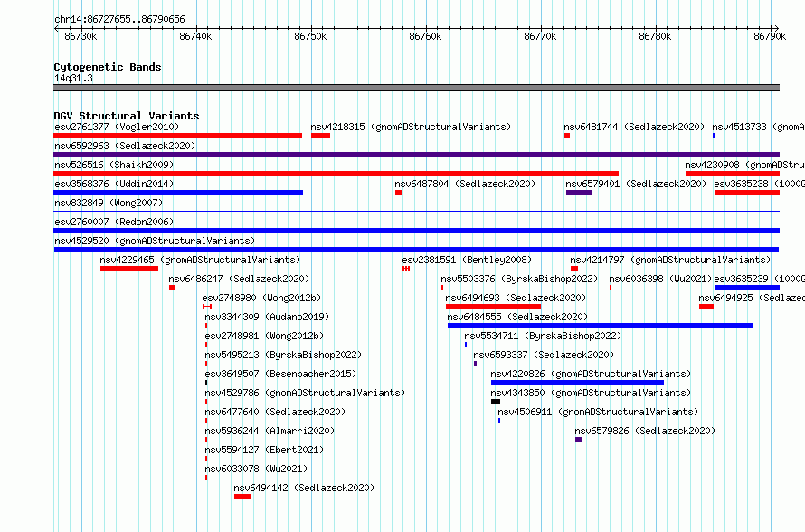The image size is (805, 532).
Task: Click the nsv6494142 (Sedlazeck2020) label
Action: (304, 488)
